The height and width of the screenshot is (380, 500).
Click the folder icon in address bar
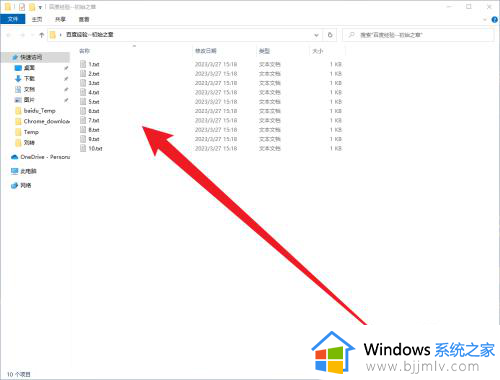pos(53,35)
